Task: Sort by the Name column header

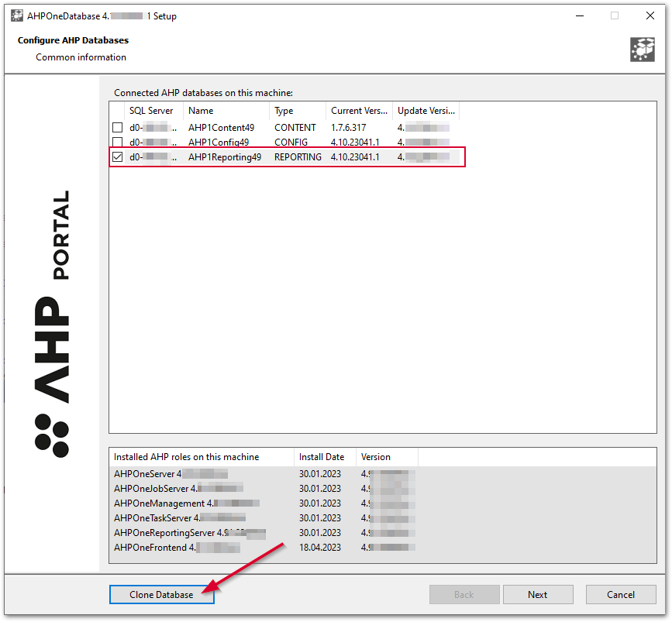Action: click(226, 111)
